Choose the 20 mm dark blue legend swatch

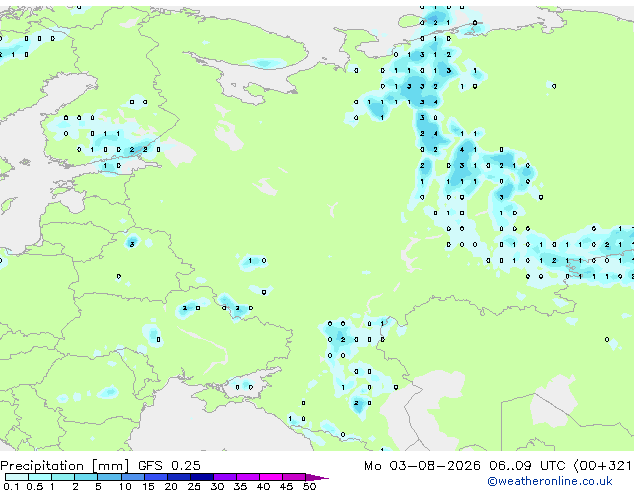tap(179, 477)
